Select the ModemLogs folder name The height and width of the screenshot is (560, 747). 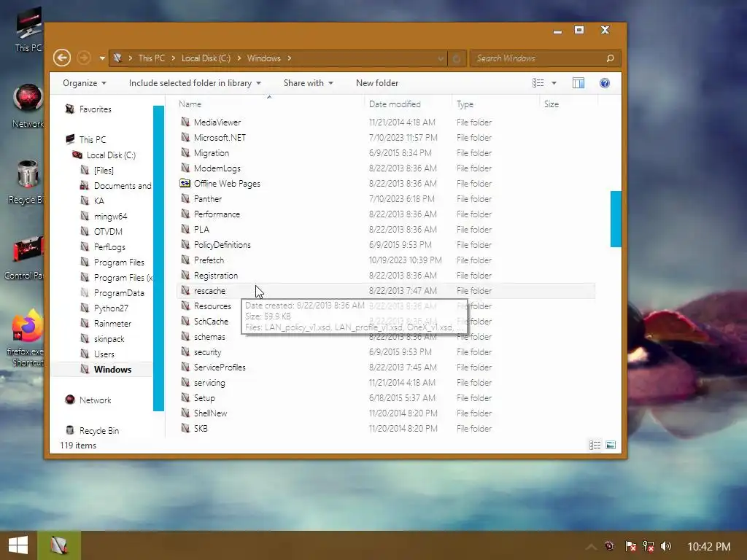tap(217, 168)
